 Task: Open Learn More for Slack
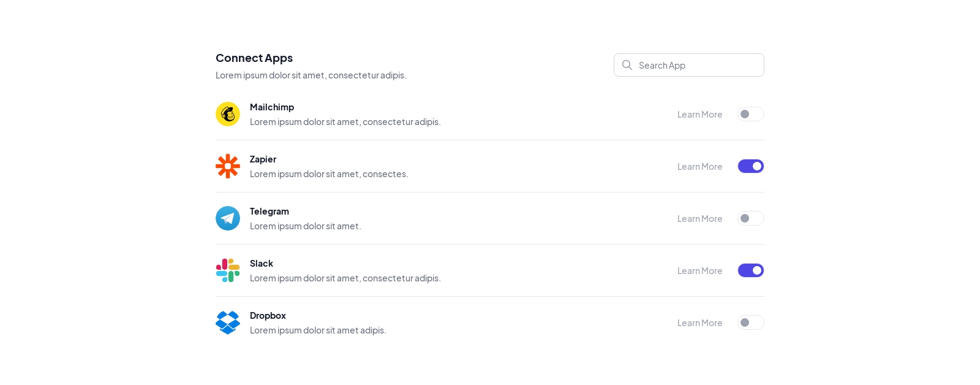(x=699, y=270)
